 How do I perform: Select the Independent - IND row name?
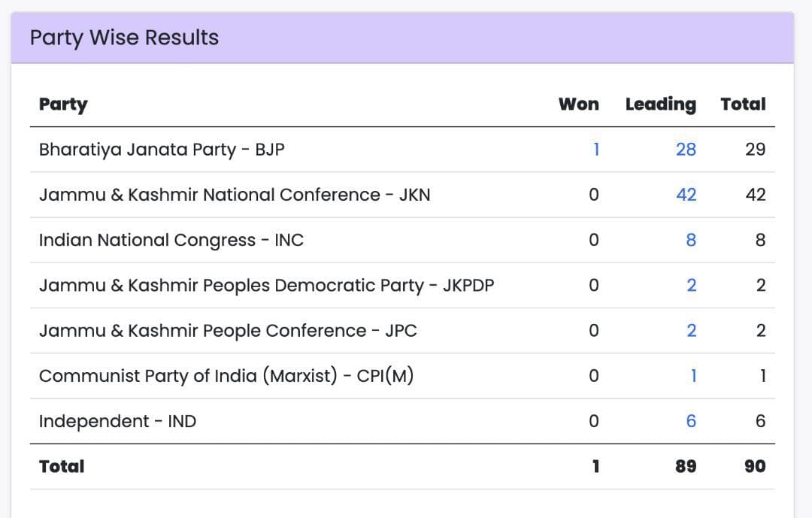[x=117, y=421]
